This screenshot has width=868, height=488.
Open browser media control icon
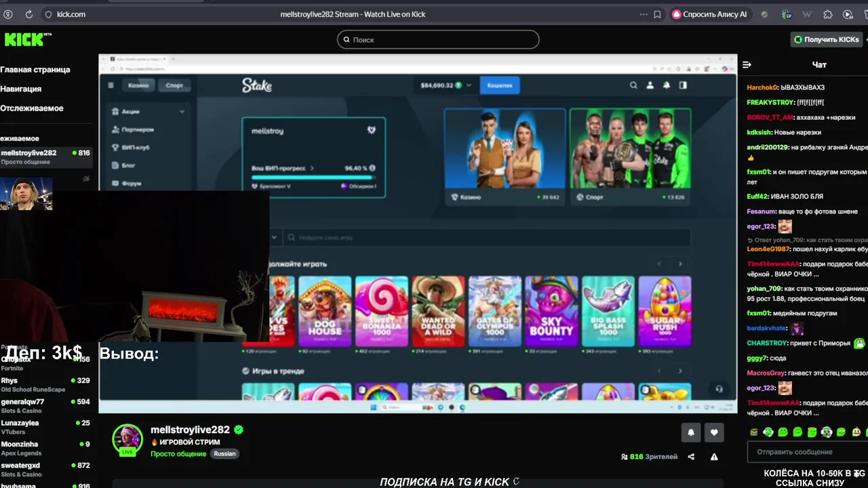pos(848,14)
